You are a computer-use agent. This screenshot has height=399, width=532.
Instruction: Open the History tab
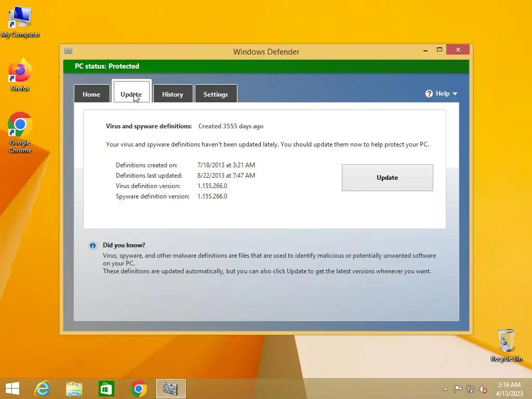click(x=172, y=94)
